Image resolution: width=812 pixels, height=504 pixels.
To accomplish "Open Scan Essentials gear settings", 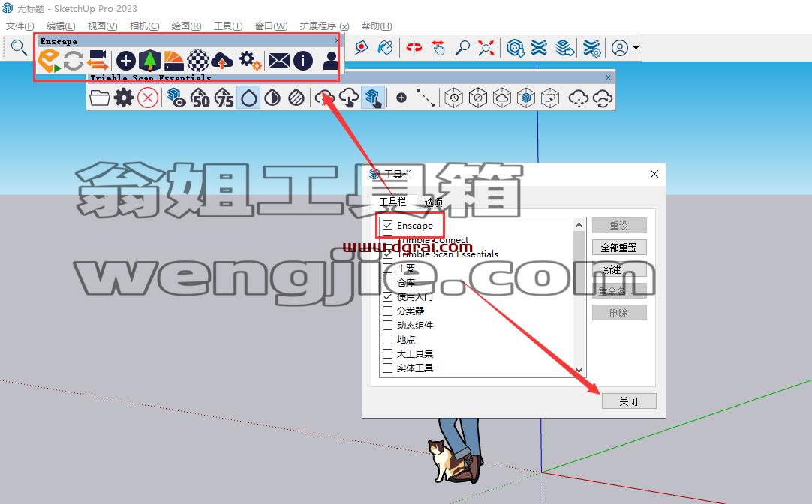I will click(124, 97).
